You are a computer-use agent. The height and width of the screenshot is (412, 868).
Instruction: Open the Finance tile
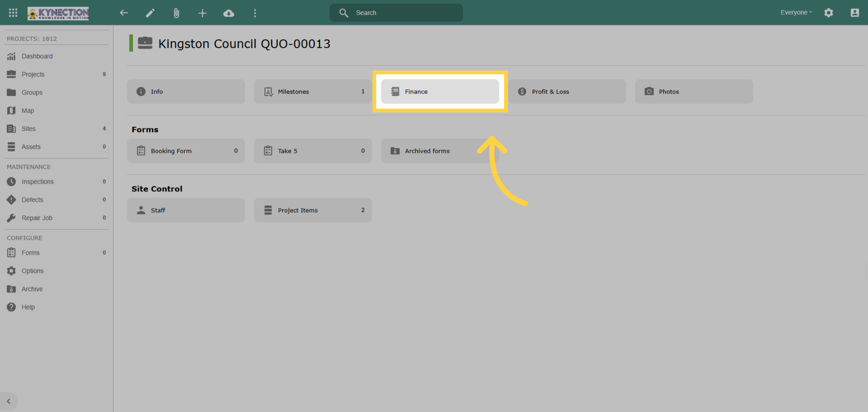click(440, 92)
